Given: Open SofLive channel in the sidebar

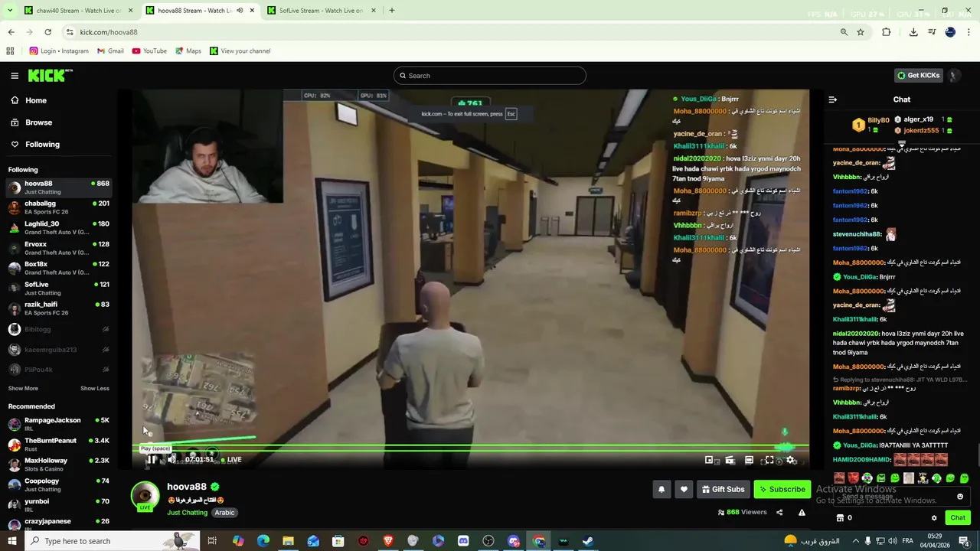Looking at the screenshot, I should point(59,288).
